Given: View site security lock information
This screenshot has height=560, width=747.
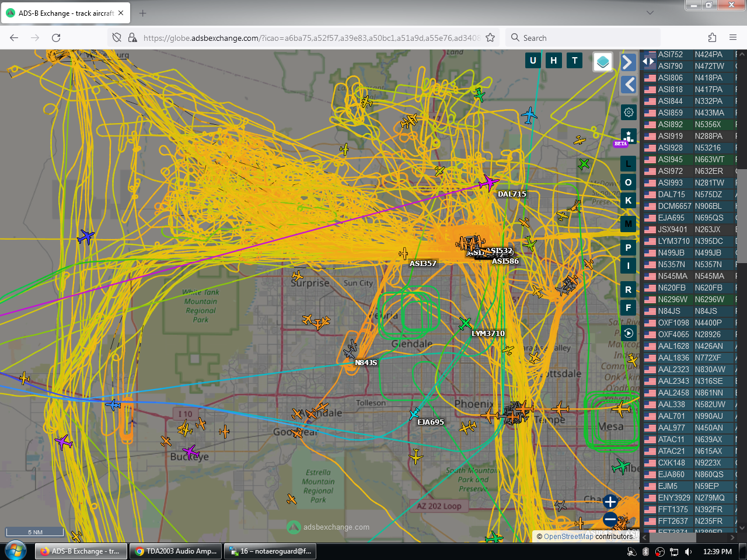Looking at the screenshot, I should pyautogui.click(x=132, y=38).
